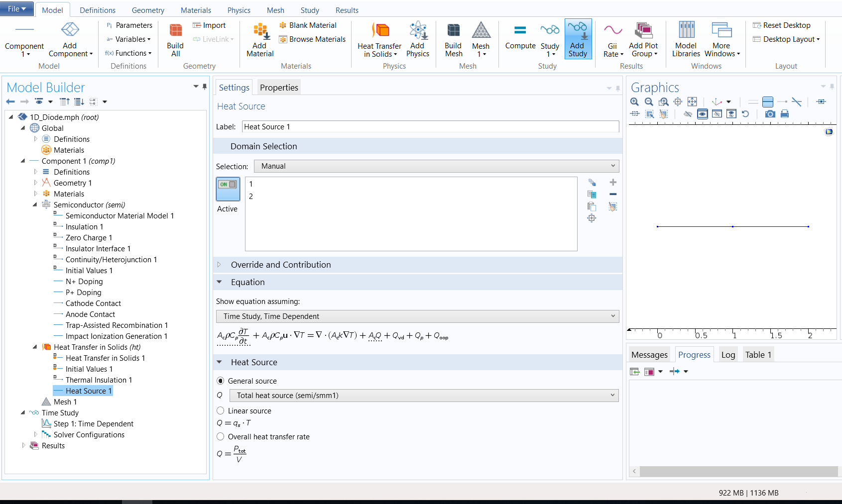
Task: Toggle the Active selection switch
Action: click(228, 189)
